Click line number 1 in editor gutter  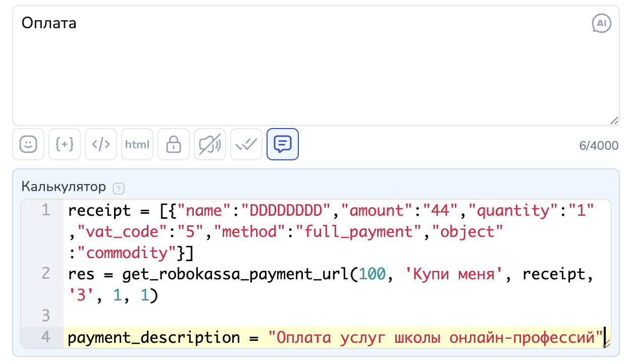[46, 210]
